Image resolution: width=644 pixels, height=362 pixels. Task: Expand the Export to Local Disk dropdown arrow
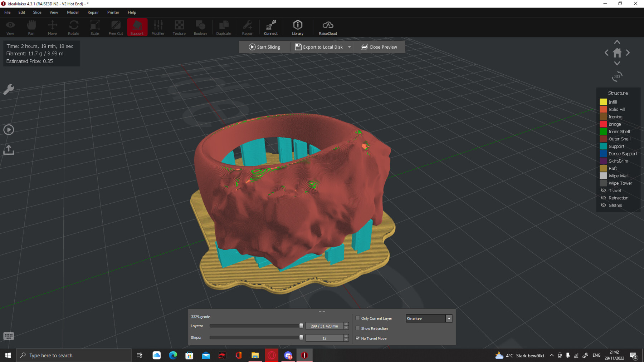[x=349, y=47]
